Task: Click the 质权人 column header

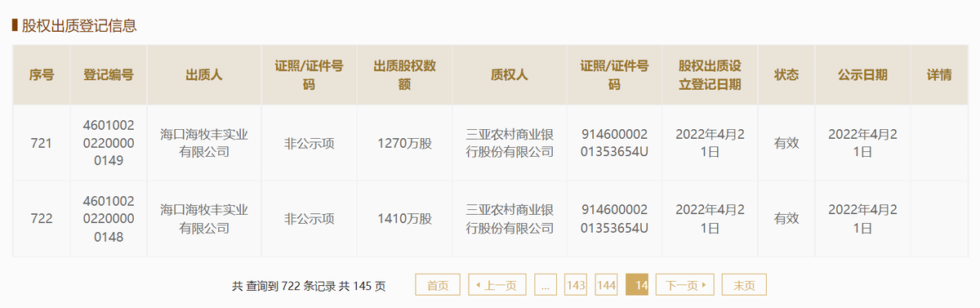Action: pyautogui.click(x=510, y=75)
